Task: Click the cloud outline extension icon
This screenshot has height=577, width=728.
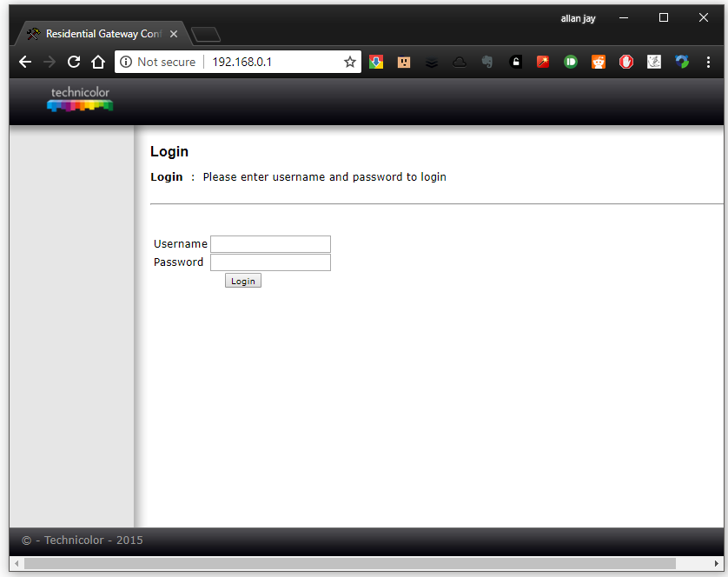Action: [460, 62]
